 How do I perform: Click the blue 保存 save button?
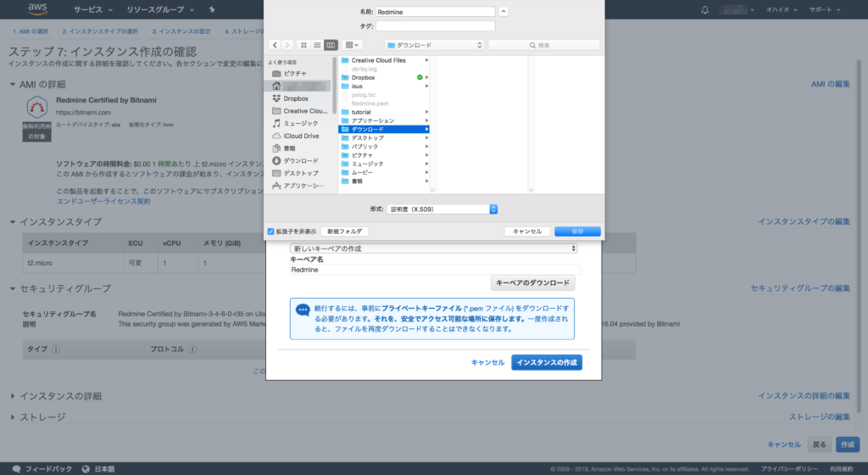click(577, 231)
